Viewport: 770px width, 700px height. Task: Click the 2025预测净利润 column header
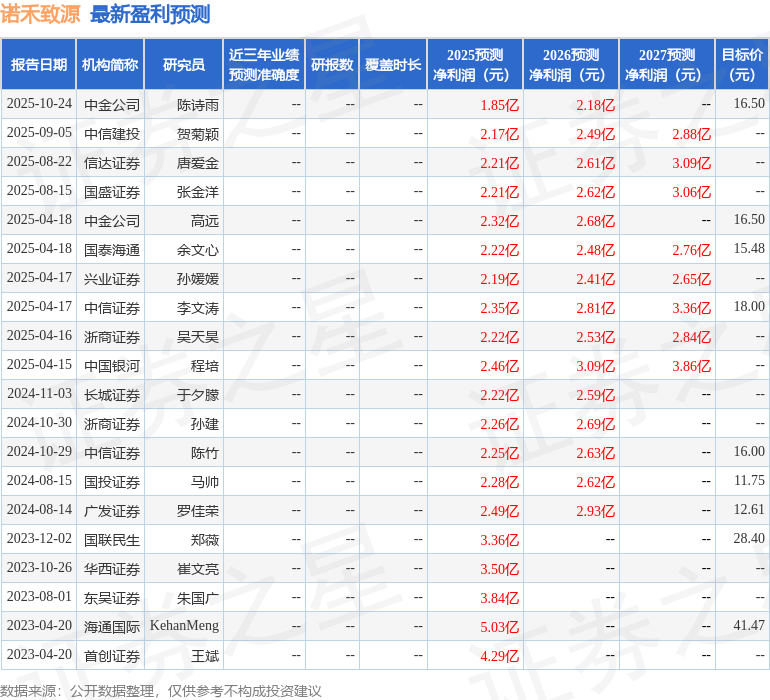tap(475, 65)
